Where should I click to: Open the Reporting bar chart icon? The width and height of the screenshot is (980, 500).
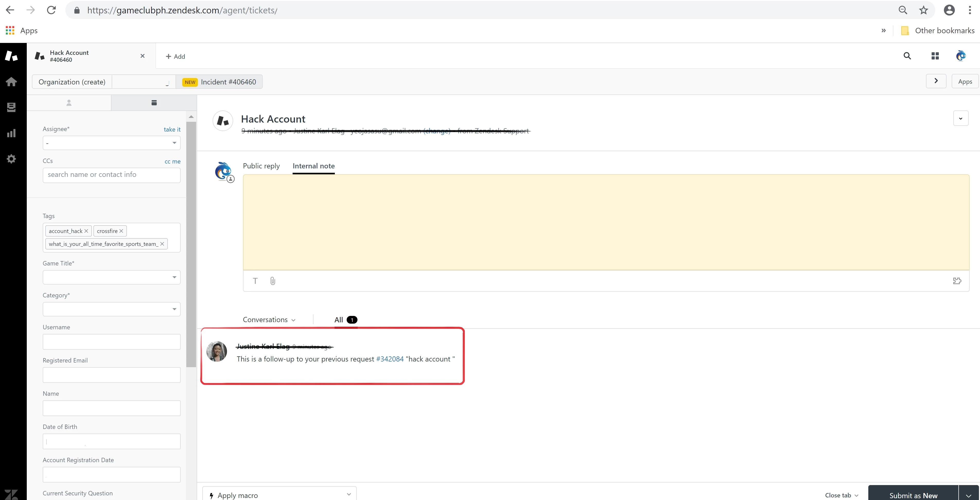11,133
